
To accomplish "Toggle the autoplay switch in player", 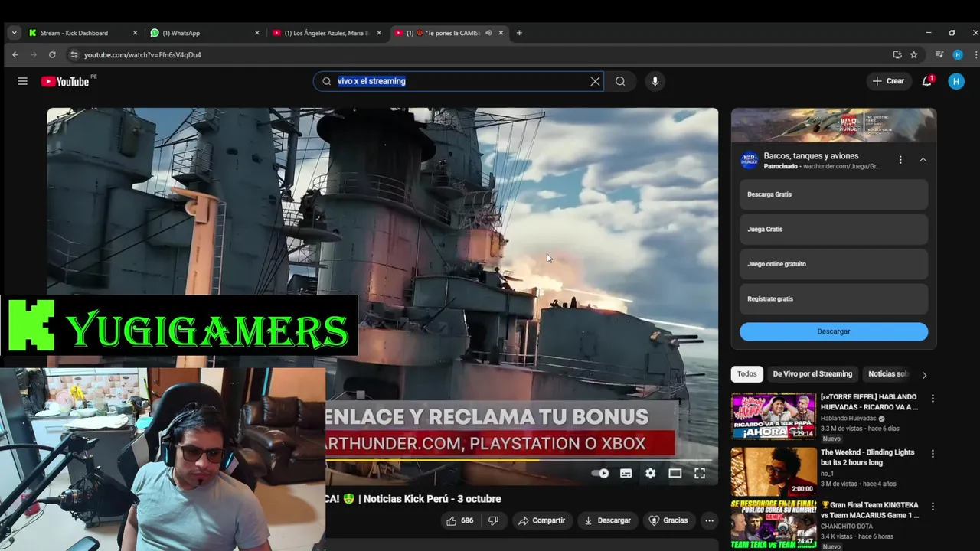I will [600, 474].
